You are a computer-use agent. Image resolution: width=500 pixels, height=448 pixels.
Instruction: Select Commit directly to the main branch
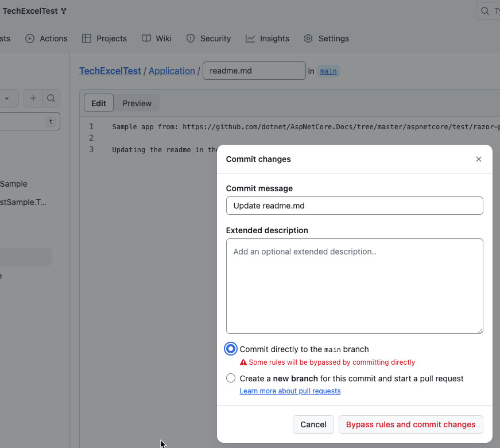point(231,349)
